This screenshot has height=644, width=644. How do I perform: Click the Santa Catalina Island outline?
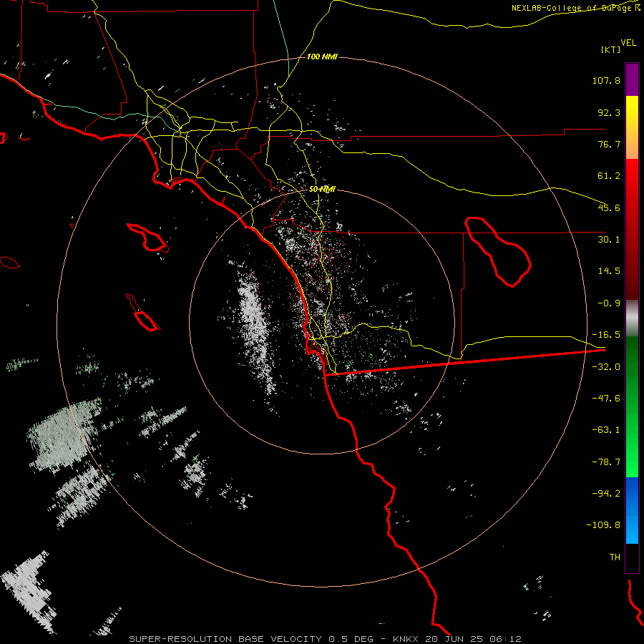[x=148, y=238]
